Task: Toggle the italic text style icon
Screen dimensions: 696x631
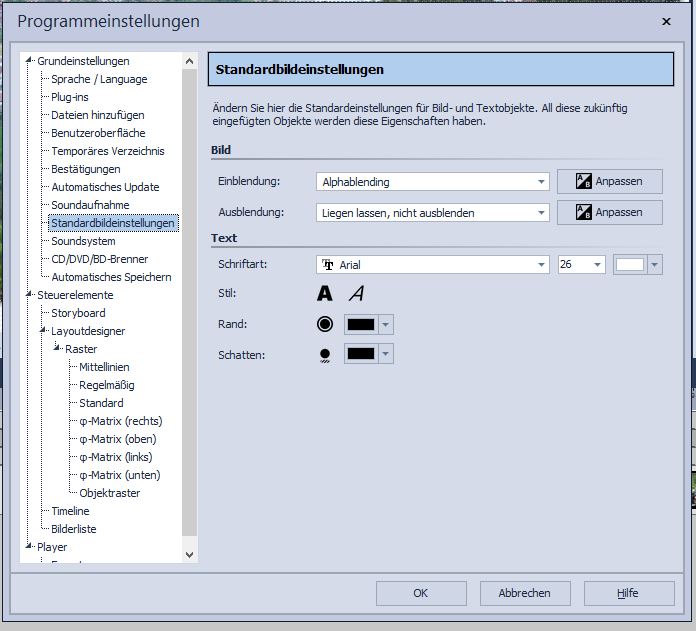Action: [x=356, y=294]
